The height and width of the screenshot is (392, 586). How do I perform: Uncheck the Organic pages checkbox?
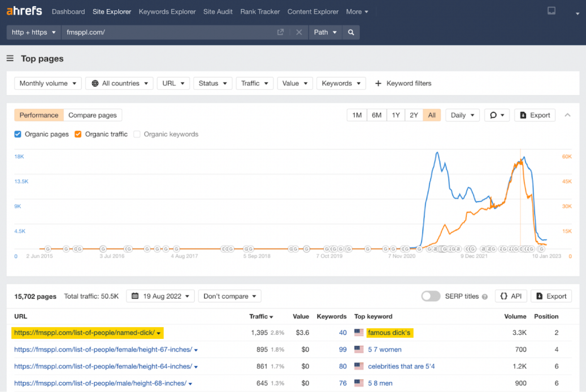[18, 134]
